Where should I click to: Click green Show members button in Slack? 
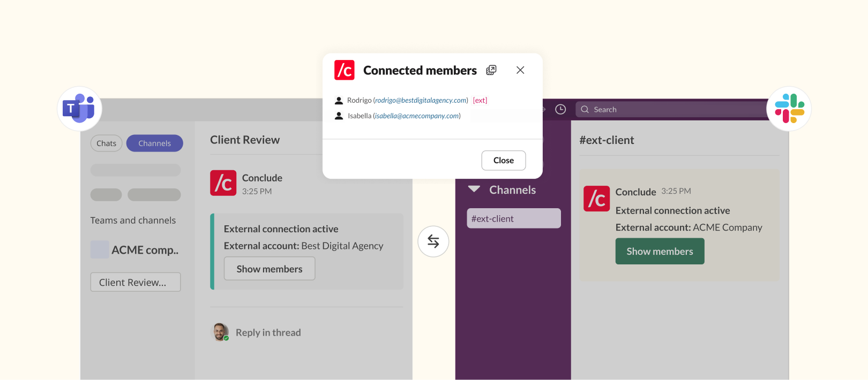pyautogui.click(x=660, y=252)
